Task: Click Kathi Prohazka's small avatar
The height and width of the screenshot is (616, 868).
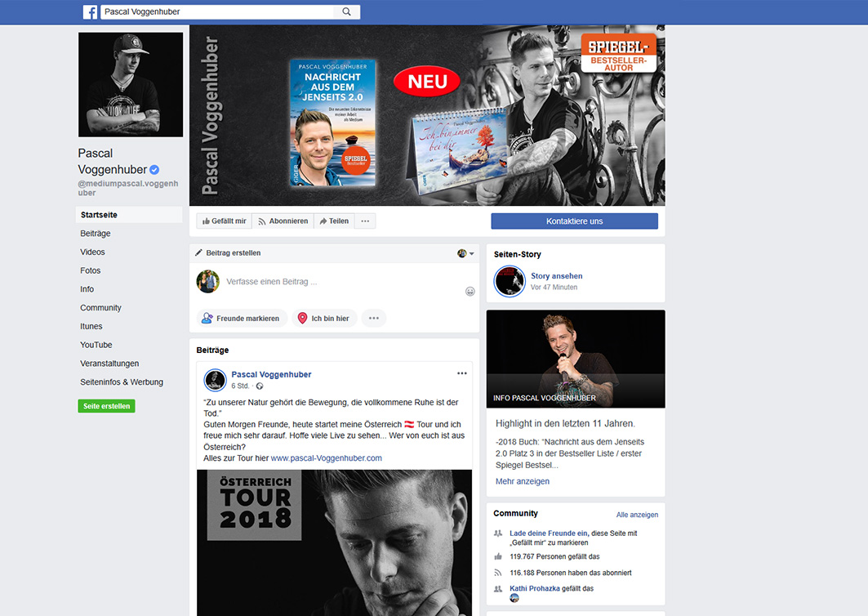Action: click(514, 598)
